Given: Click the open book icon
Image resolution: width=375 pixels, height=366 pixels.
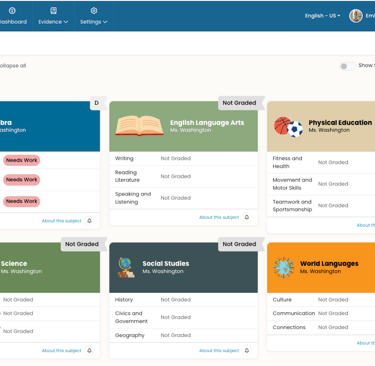Looking at the screenshot, I should 139,126.
